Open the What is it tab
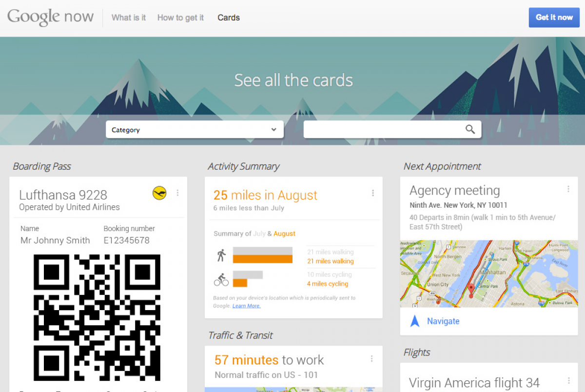The image size is (585, 392). tap(129, 18)
